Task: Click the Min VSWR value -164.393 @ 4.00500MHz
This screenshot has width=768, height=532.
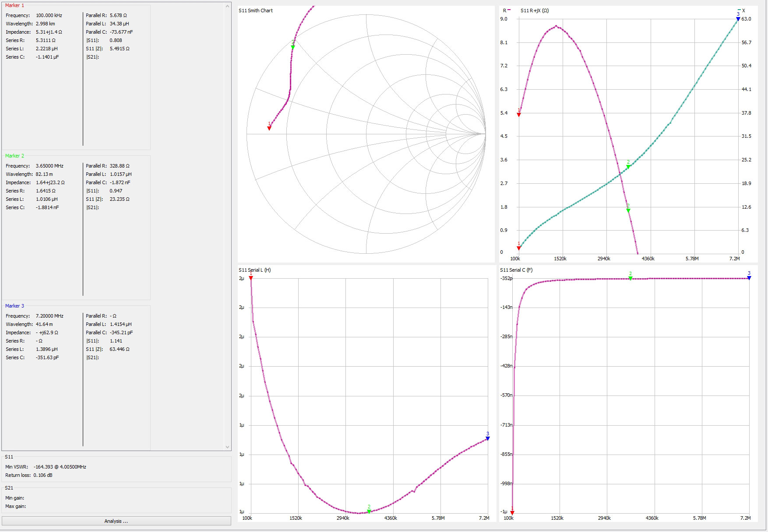Action: 60,467
